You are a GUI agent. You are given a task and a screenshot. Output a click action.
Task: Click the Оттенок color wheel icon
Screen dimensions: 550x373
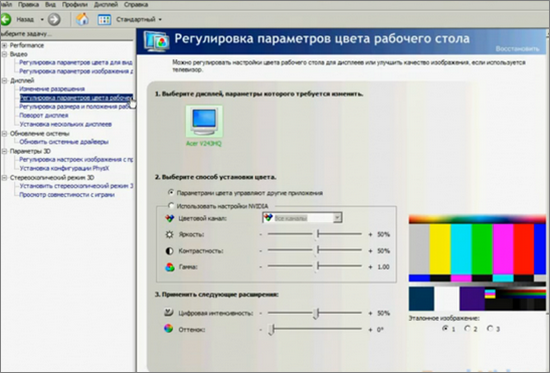pyautogui.click(x=169, y=329)
